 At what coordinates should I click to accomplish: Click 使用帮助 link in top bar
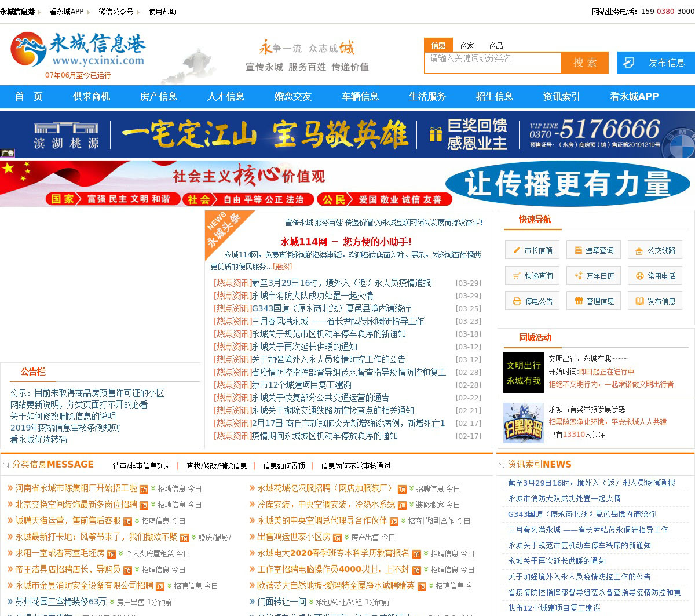pos(163,12)
